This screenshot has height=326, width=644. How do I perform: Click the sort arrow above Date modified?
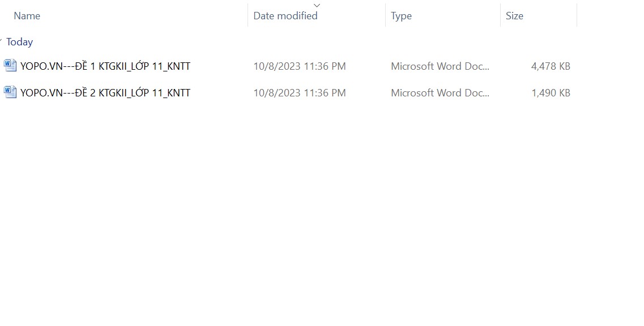(x=317, y=5)
